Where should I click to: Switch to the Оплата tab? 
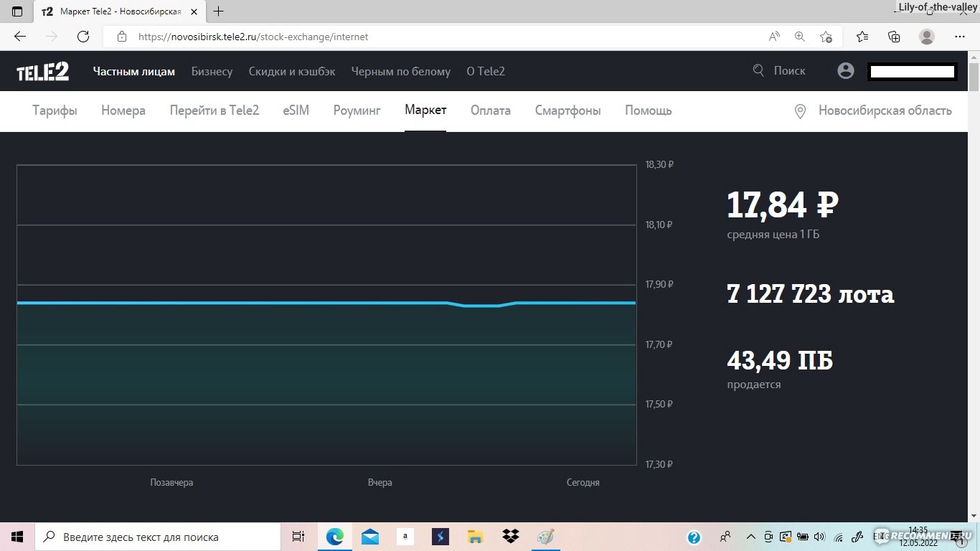click(x=491, y=110)
